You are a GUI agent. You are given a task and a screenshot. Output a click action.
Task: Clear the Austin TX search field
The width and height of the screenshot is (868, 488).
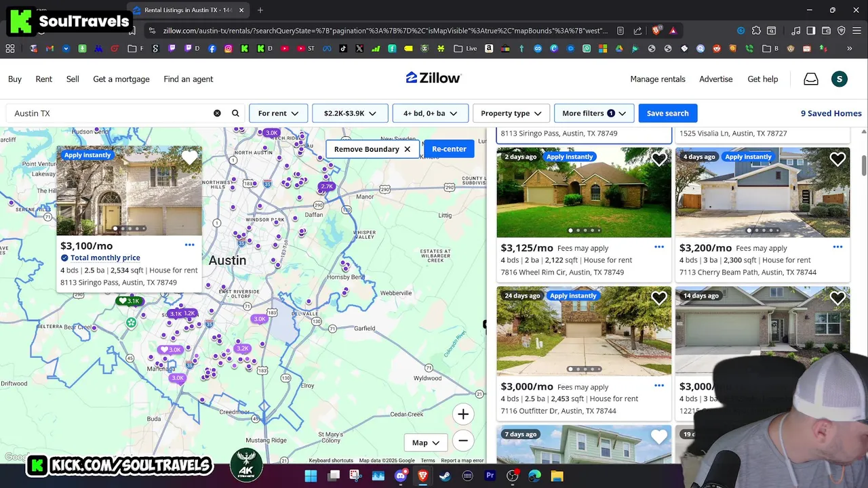217,113
